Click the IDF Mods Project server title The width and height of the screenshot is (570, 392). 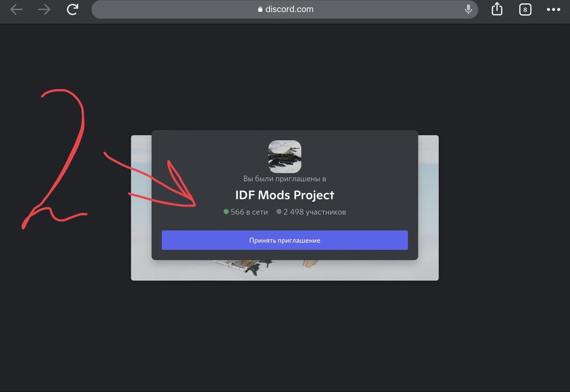(284, 195)
